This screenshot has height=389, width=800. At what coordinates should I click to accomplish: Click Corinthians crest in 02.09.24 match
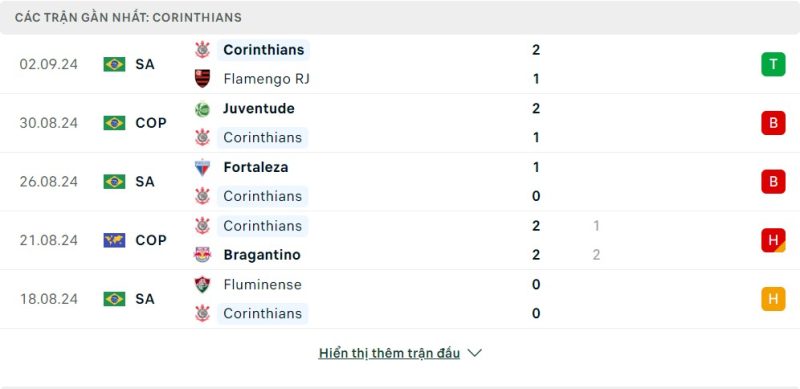[203, 50]
